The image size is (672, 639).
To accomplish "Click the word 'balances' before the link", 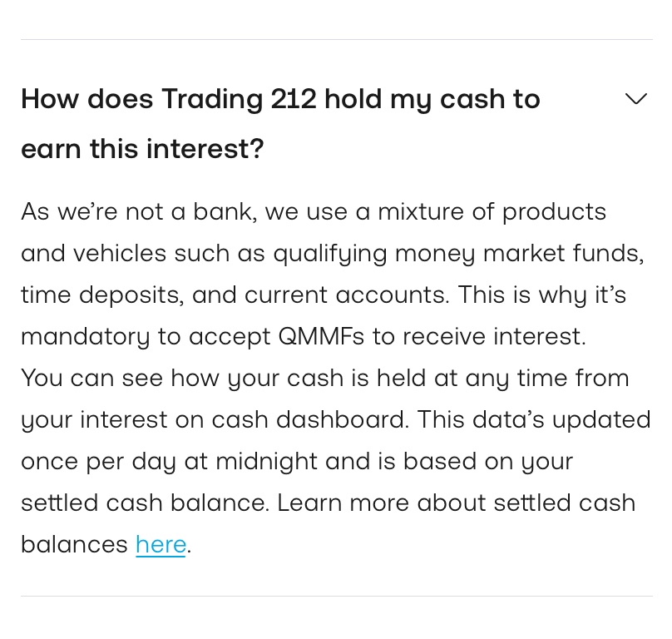I will tap(74, 545).
